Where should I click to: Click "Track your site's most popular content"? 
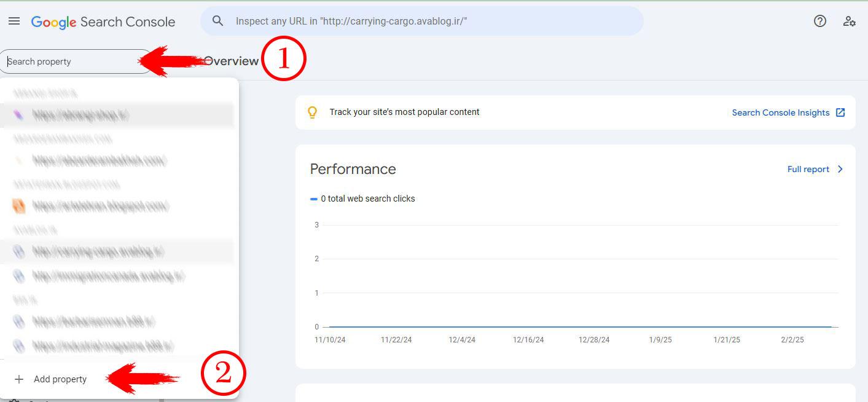pos(404,112)
